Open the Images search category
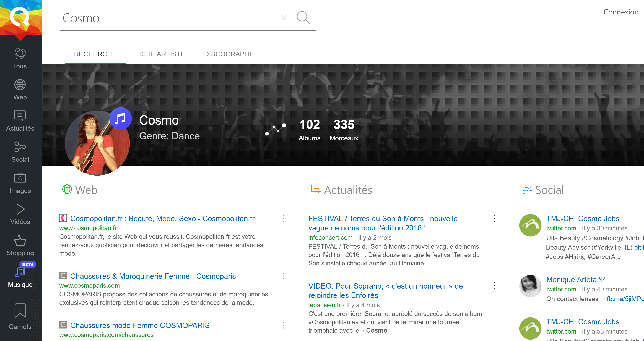The width and height of the screenshot is (644, 341). 20,183
